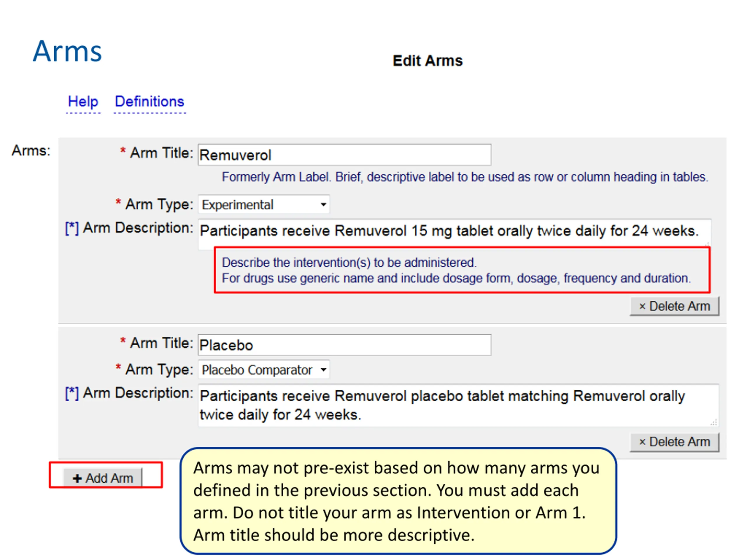Click the Remuverol Arm Title field
This screenshot has height=560, width=747.
click(x=344, y=155)
